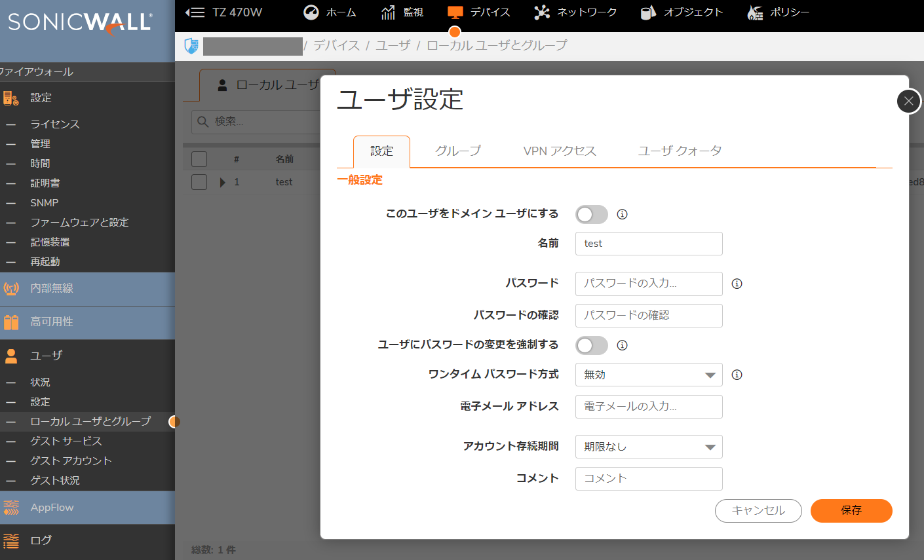Click the 電子メール アドレス input field

[649, 407]
